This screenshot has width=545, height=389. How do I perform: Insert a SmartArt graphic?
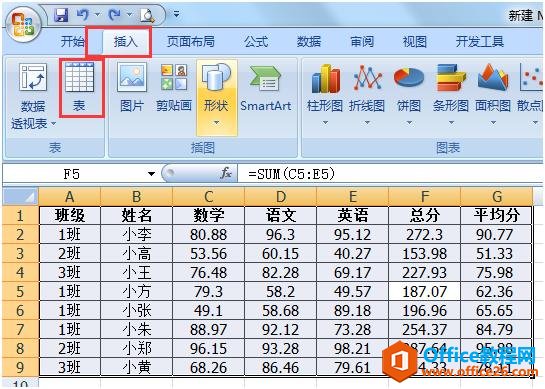[266, 87]
